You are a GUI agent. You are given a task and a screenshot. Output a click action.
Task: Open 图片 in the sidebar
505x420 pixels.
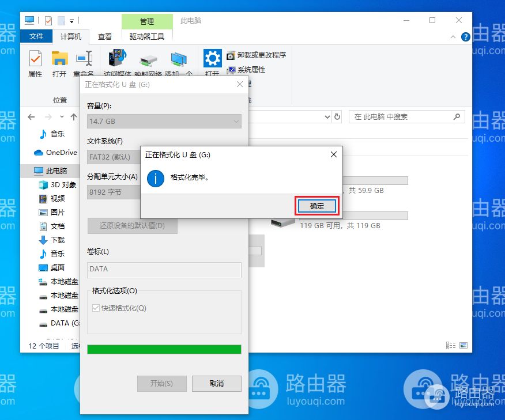click(x=52, y=213)
